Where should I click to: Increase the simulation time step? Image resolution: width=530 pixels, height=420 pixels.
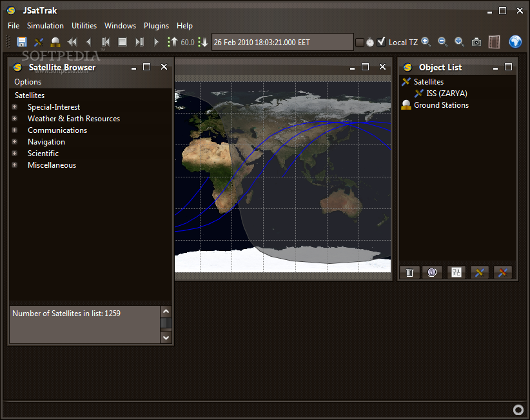point(172,42)
